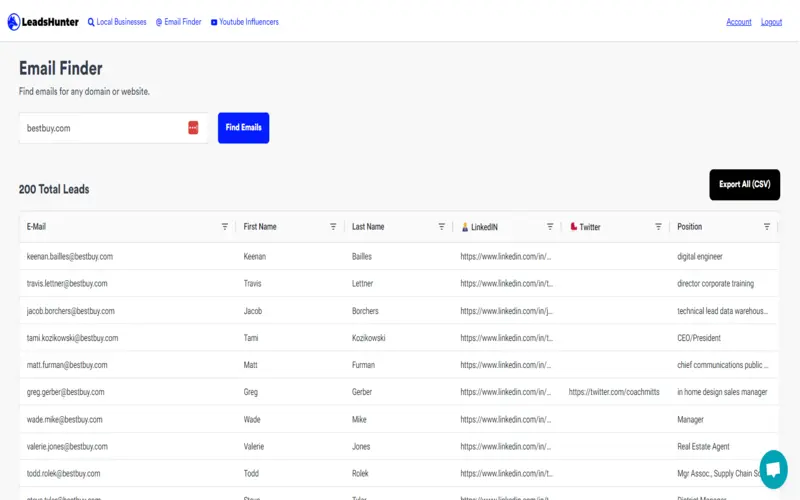800x500 pixels.
Task: Export all leads as CSV
Action: coord(744,185)
